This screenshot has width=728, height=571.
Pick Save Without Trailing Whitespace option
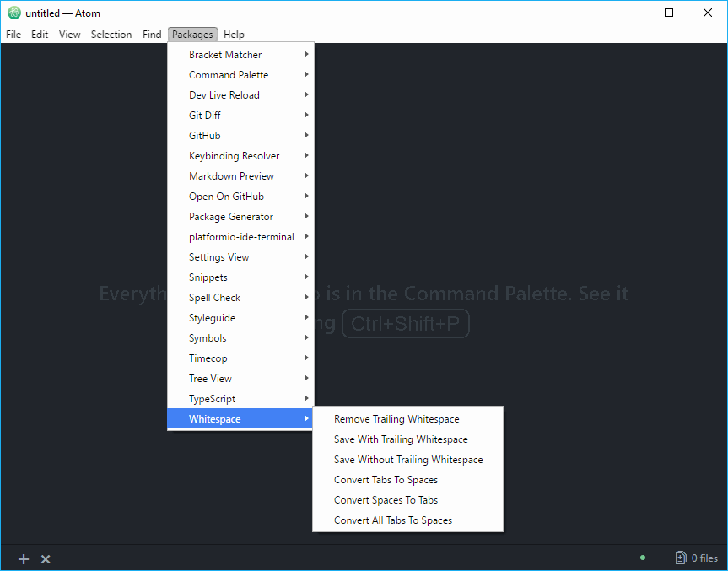pos(408,460)
